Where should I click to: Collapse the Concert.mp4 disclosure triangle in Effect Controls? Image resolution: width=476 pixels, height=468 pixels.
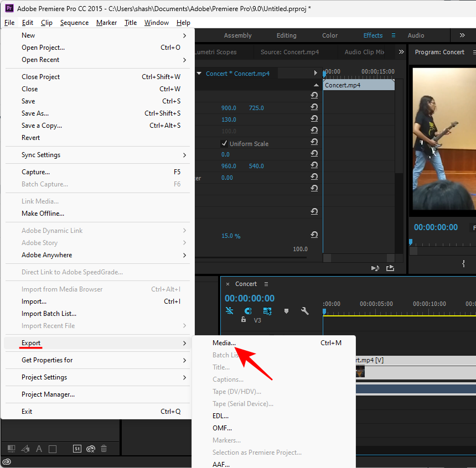click(x=199, y=73)
